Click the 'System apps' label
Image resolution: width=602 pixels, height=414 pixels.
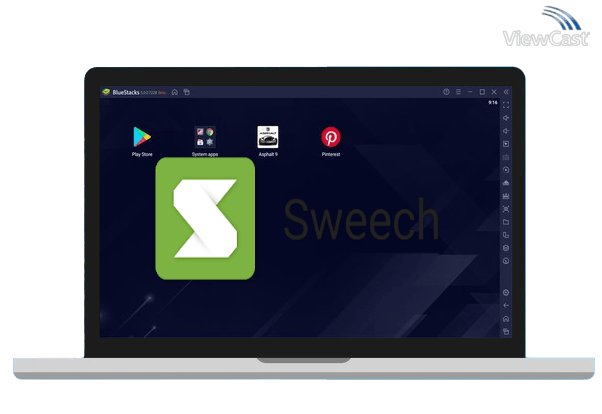click(x=205, y=154)
